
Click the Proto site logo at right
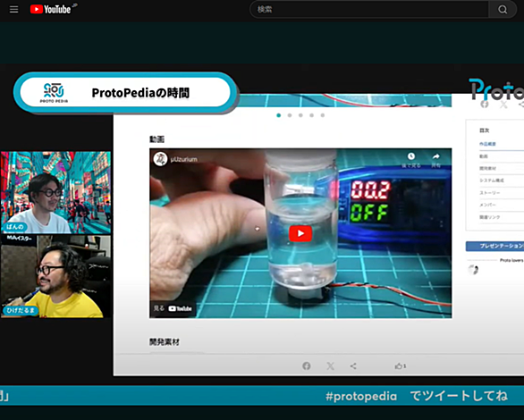496,88
